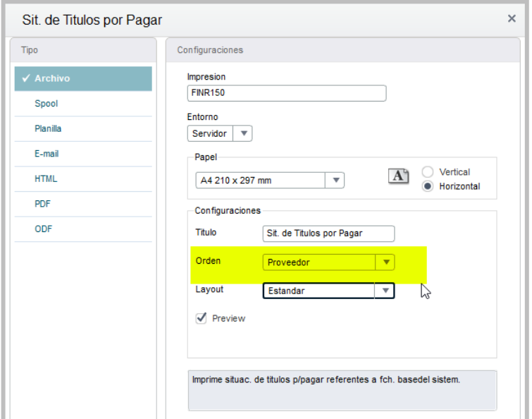Toggle the Preview checkbox
Image resolution: width=532 pixels, height=419 pixels.
pyautogui.click(x=202, y=318)
